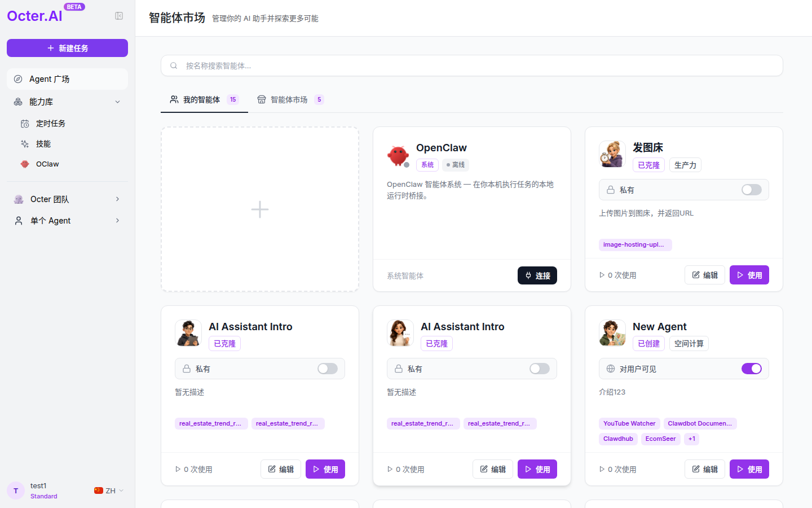This screenshot has width=812, height=508.
Task: Click the Octer.AI logo
Action: (x=34, y=16)
